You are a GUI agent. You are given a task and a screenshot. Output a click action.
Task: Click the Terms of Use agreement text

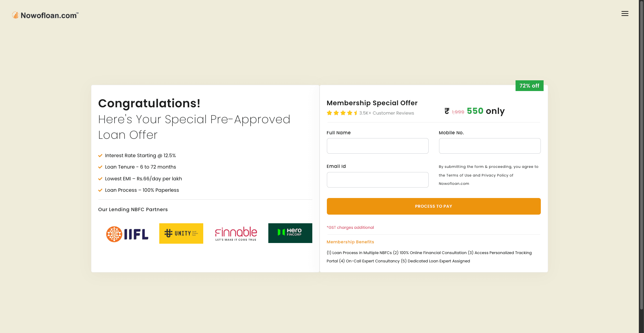coord(488,175)
